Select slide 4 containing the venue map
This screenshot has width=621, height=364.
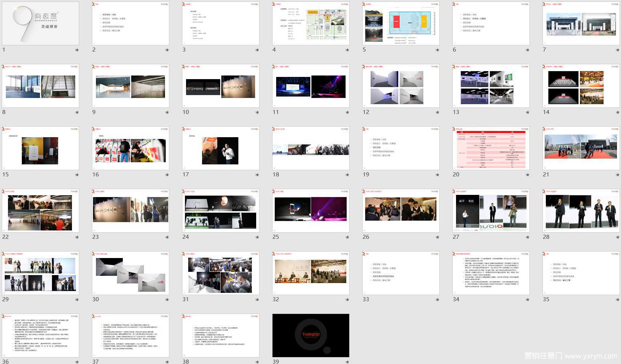(311, 24)
